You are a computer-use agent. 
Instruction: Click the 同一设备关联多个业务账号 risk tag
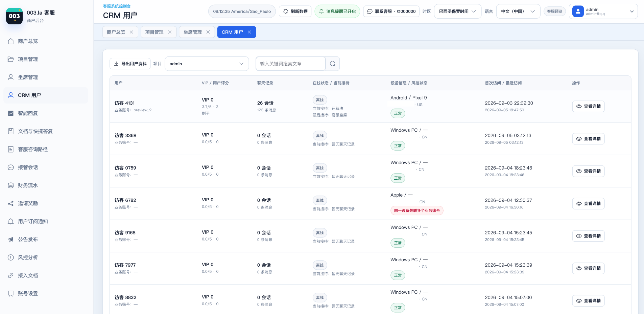coord(417,210)
